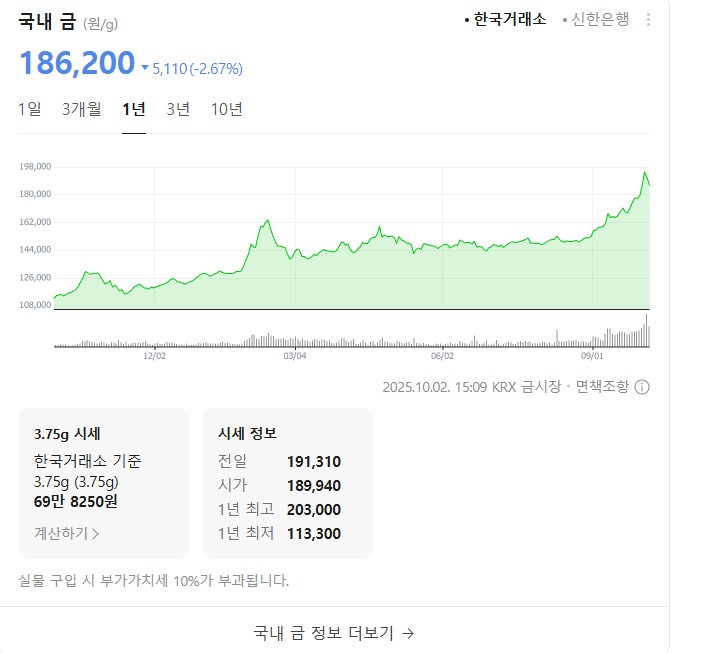
Task: Open the 10년 chart tab
Action: coord(227,109)
